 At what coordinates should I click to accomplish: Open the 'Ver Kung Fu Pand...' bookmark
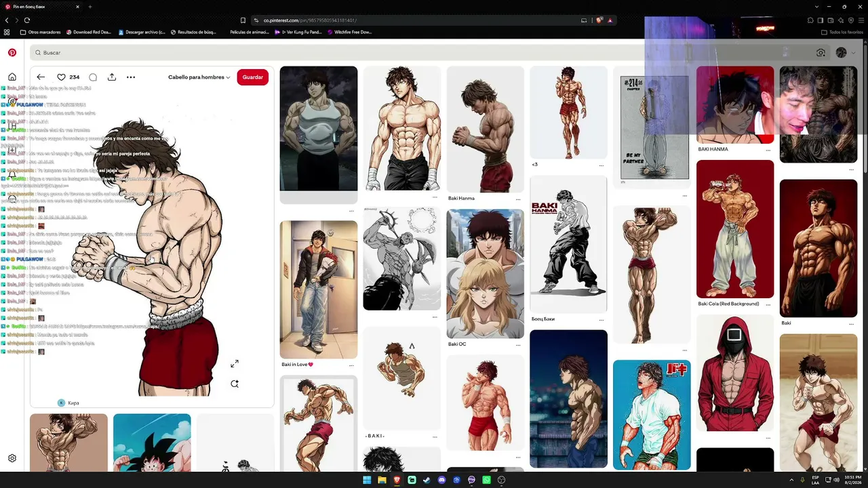[x=298, y=32]
